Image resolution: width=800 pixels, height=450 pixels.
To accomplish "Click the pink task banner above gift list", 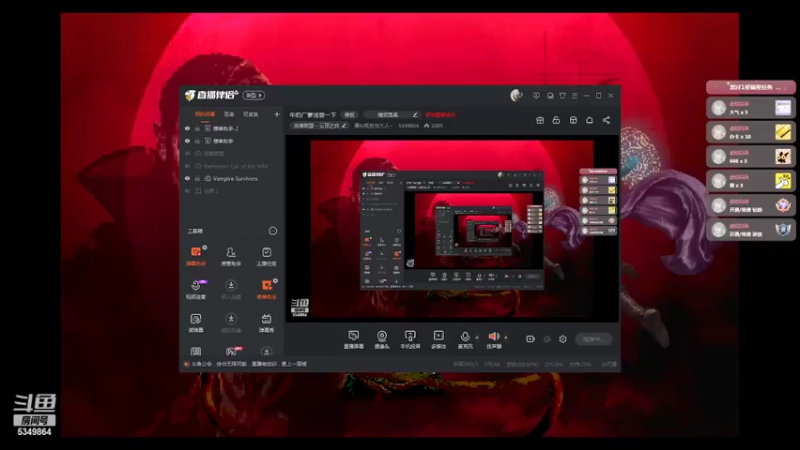I will coord(751,87).
